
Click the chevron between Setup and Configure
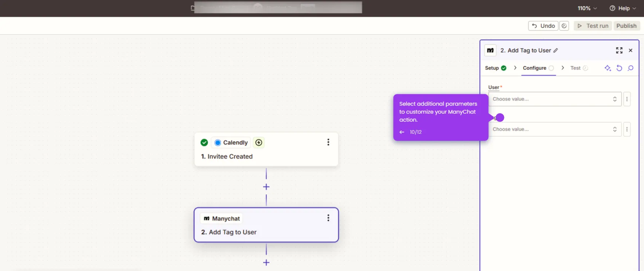(515, 68)
